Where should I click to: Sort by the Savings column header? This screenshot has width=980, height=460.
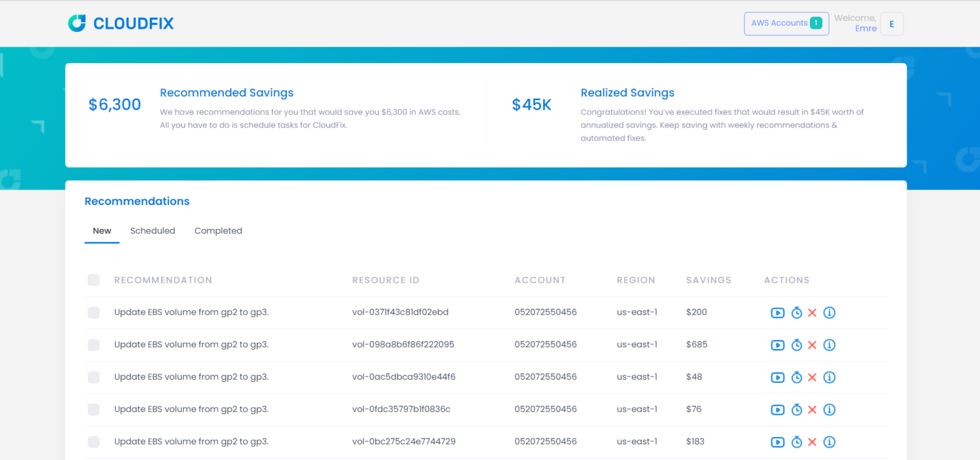click(x=708, y=280)
